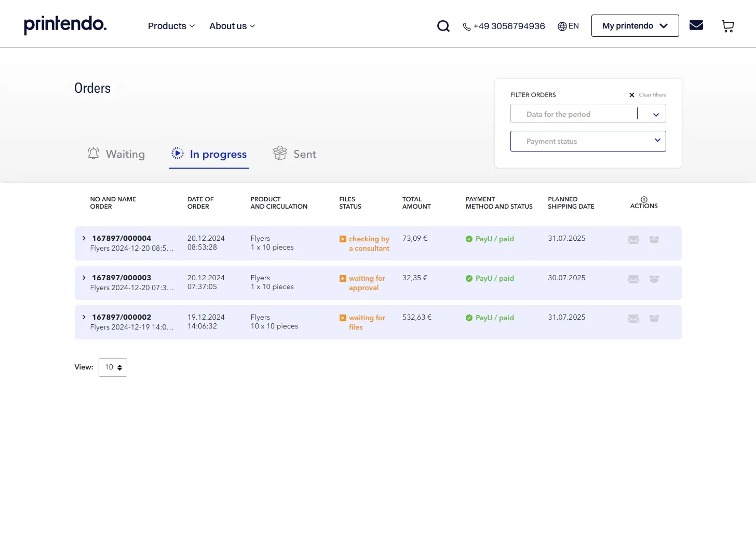Click 'waiting for approval' status
This screenshot has width=756, height=534.
362,283
